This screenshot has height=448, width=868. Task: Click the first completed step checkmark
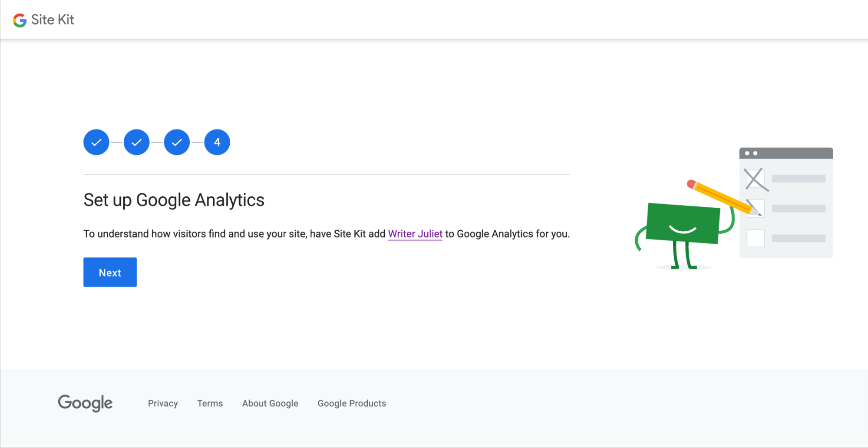click(96, 142)
